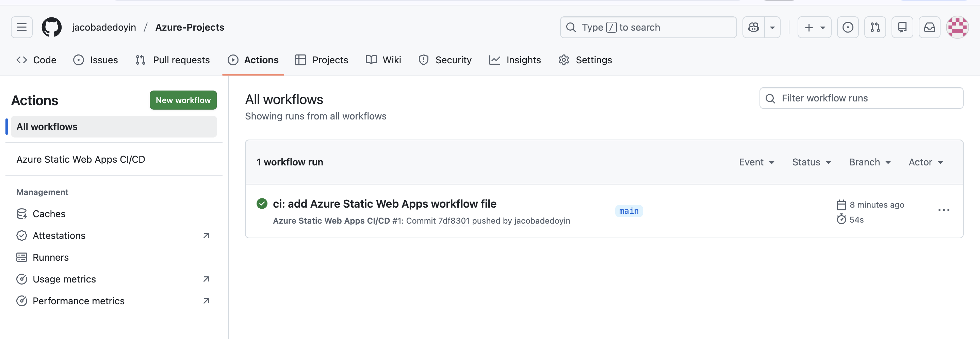This screenshot has width=980, height=339.
Task: Open Runners under Management
Action: click(114, 257)
